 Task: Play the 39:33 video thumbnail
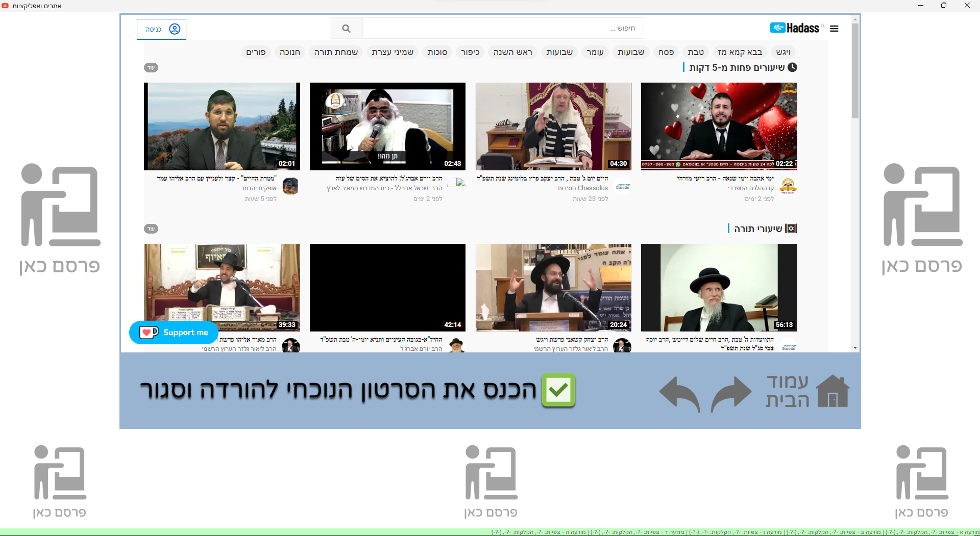pyautogui.click(x=222, y=288)
